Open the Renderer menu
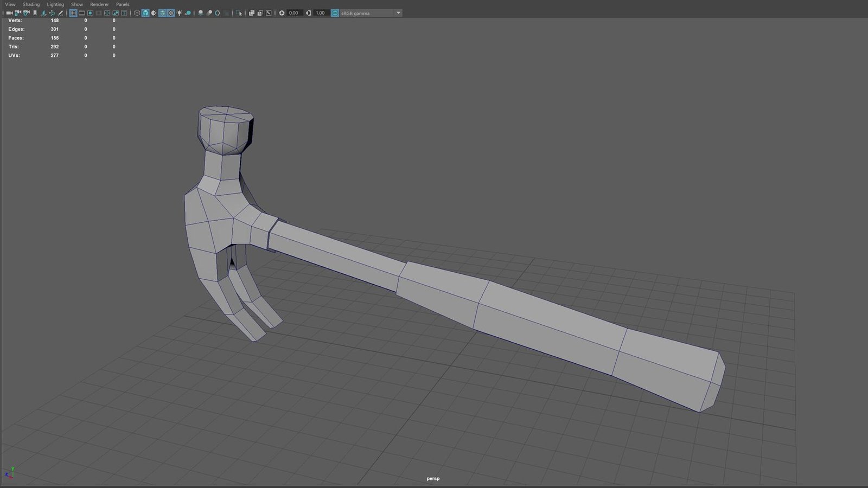Screen dimensions: 868x488 99,4
